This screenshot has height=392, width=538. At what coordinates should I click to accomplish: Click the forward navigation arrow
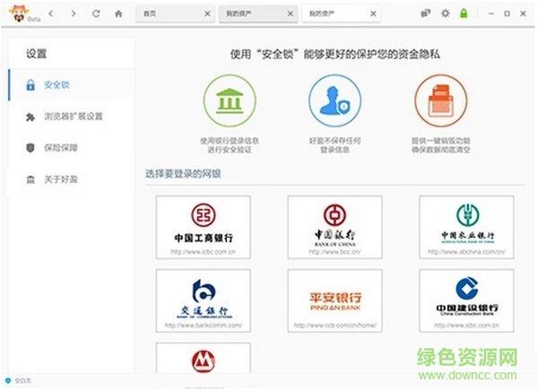click(73, 14)
